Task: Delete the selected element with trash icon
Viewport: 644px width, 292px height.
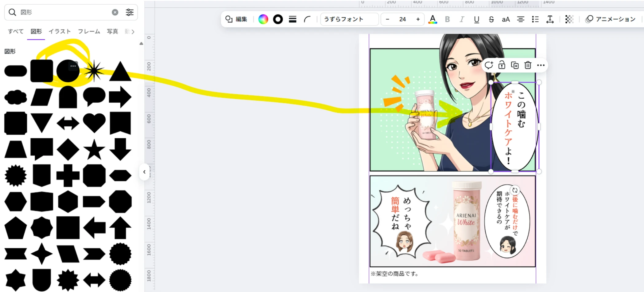Action: point(528,65)
